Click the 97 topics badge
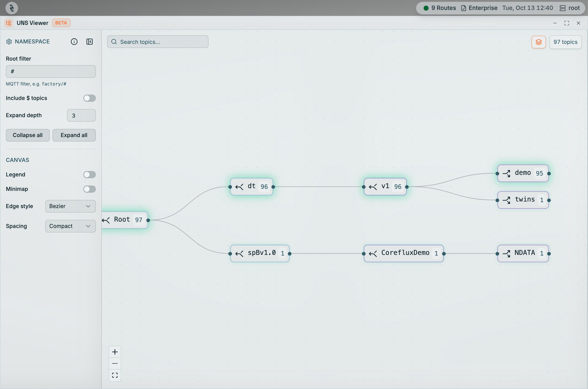The height and width of the screenshot is (389, 588). point(565,42)
